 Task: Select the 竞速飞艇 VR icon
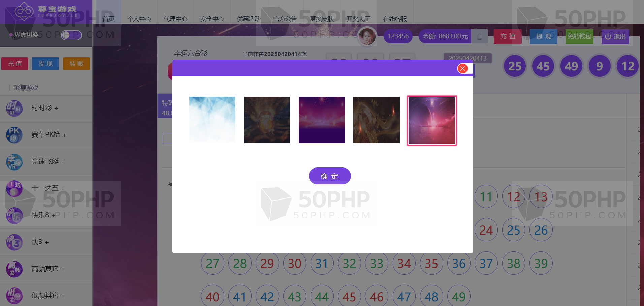coord(14,162)
